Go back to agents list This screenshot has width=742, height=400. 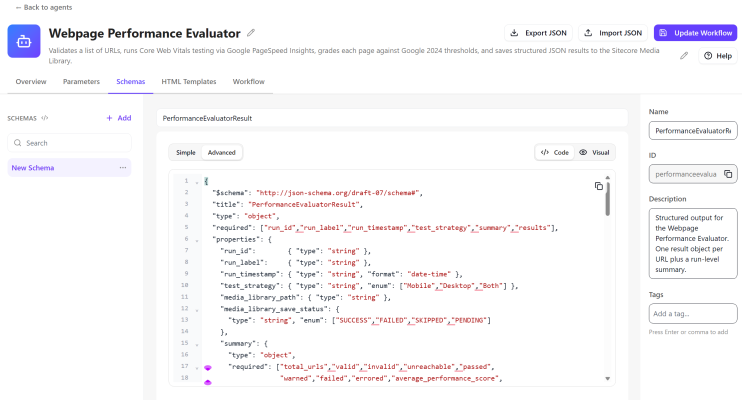[44, 7]
